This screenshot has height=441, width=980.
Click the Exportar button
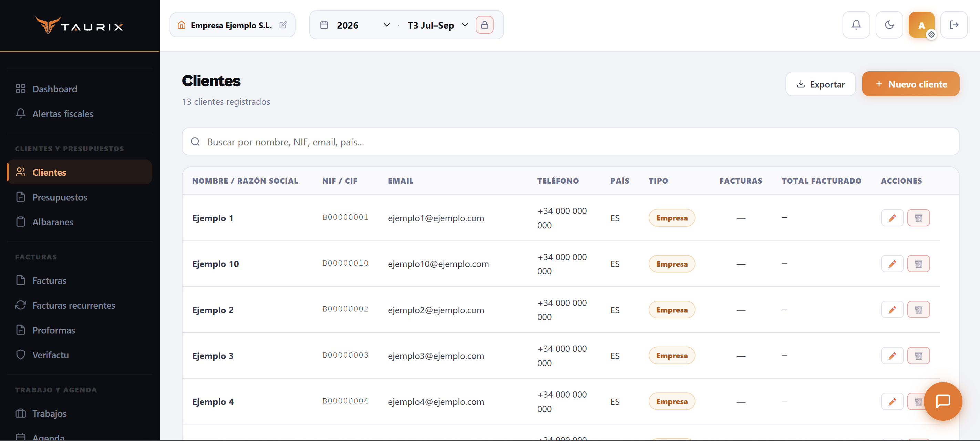820,84
